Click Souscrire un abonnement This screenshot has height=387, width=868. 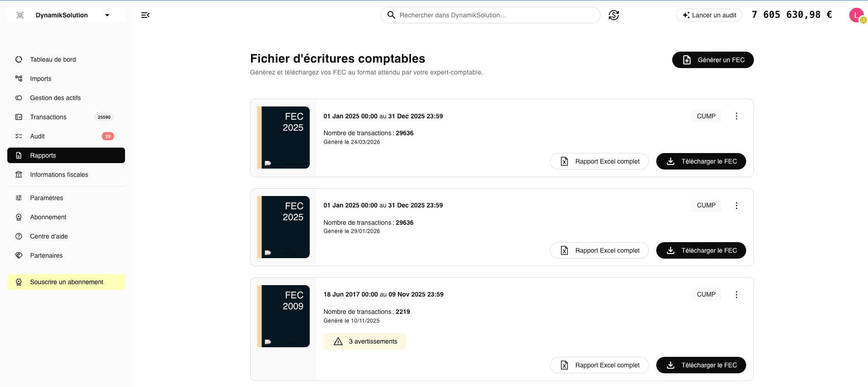[66, 282]
